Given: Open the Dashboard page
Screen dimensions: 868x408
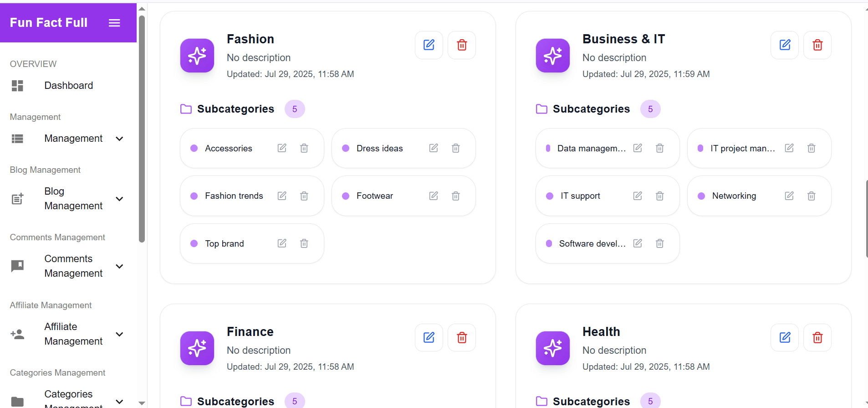Looking at the screenshot, I should [x=68, y=86].
